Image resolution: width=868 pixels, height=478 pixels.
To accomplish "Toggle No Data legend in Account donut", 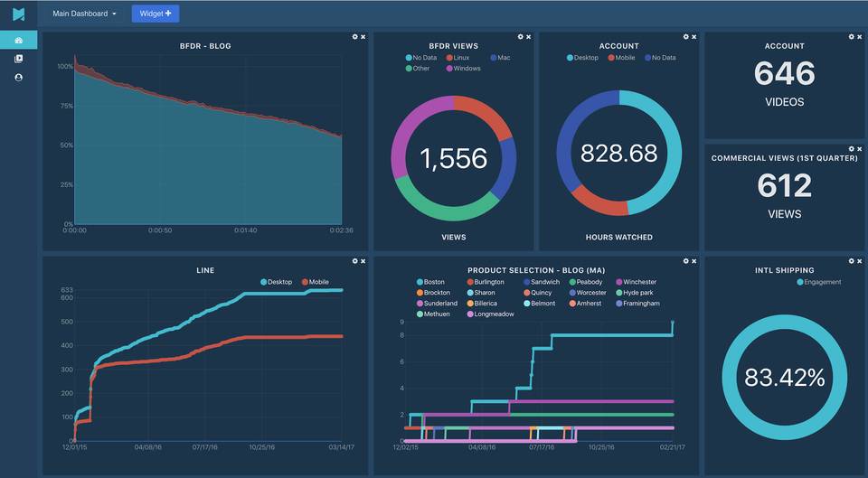I will (660, 58).
